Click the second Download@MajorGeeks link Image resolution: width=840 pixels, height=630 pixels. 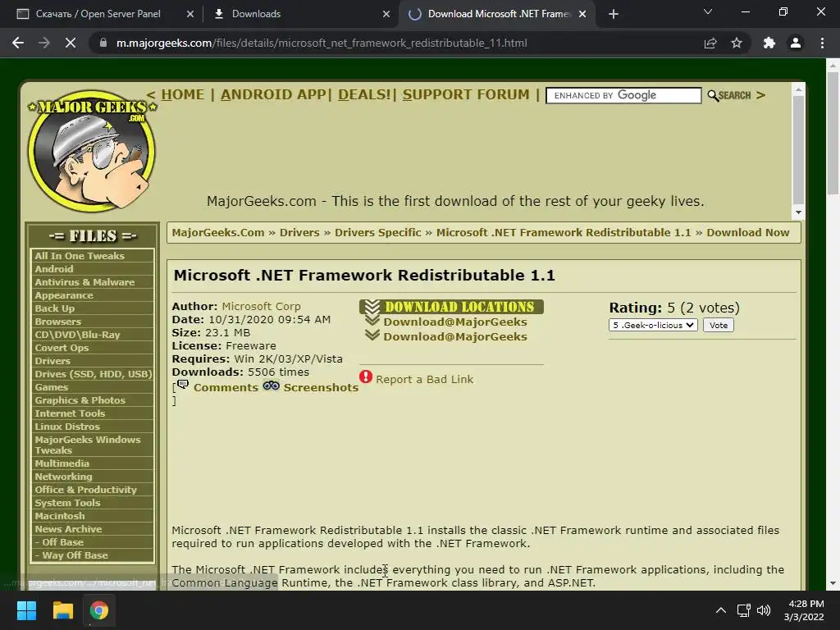(455, 337)
